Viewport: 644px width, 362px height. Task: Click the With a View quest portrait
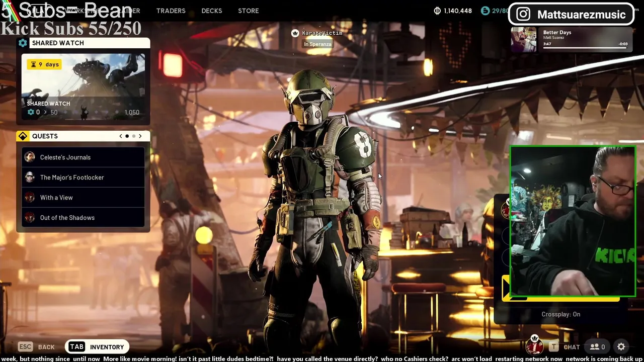click(x=30, y=198)
